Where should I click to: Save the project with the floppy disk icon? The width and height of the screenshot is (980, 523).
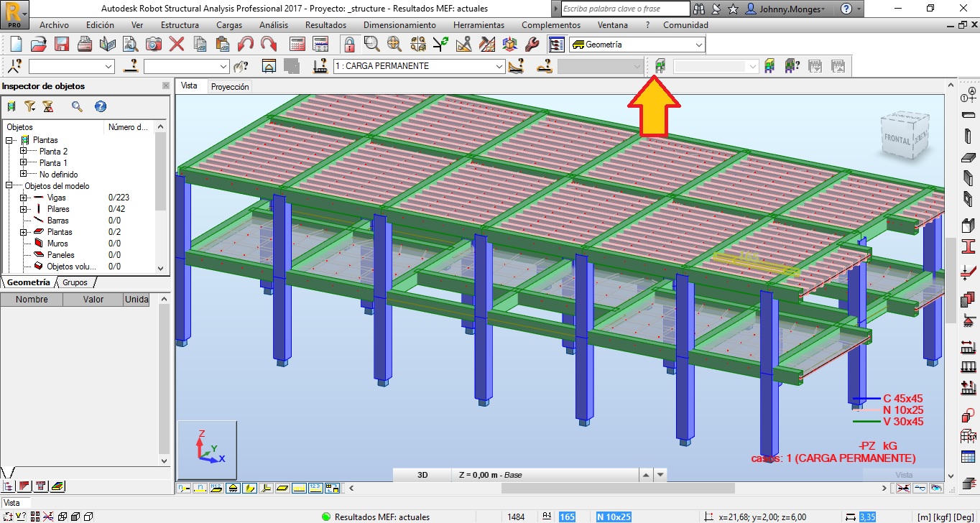pyautogui.click(x=62, y=45)
